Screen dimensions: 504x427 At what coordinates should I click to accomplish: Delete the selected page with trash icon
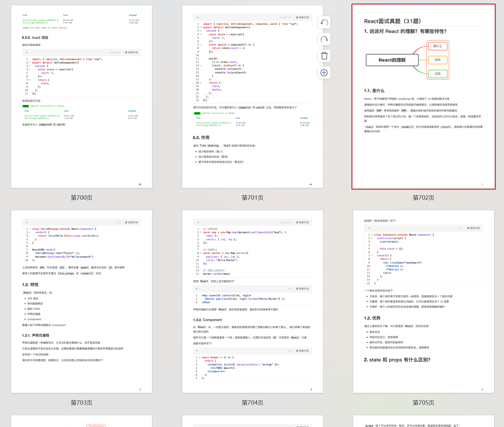[x=324, y=56]
